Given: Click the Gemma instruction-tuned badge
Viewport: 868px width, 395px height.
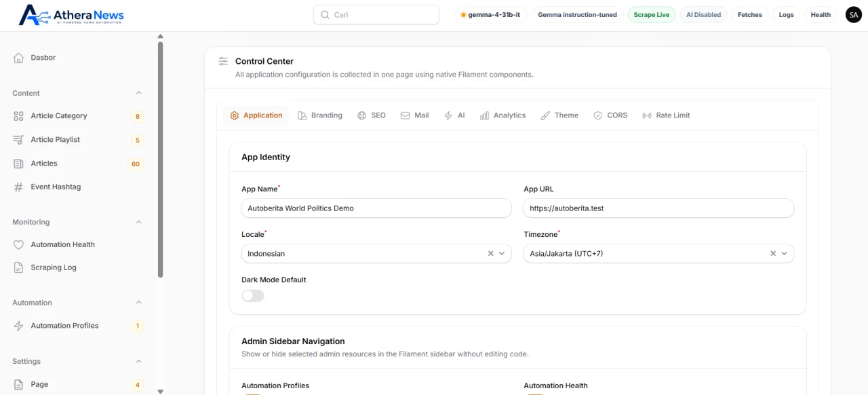Looking at the screenshot, I should [577, 14].
